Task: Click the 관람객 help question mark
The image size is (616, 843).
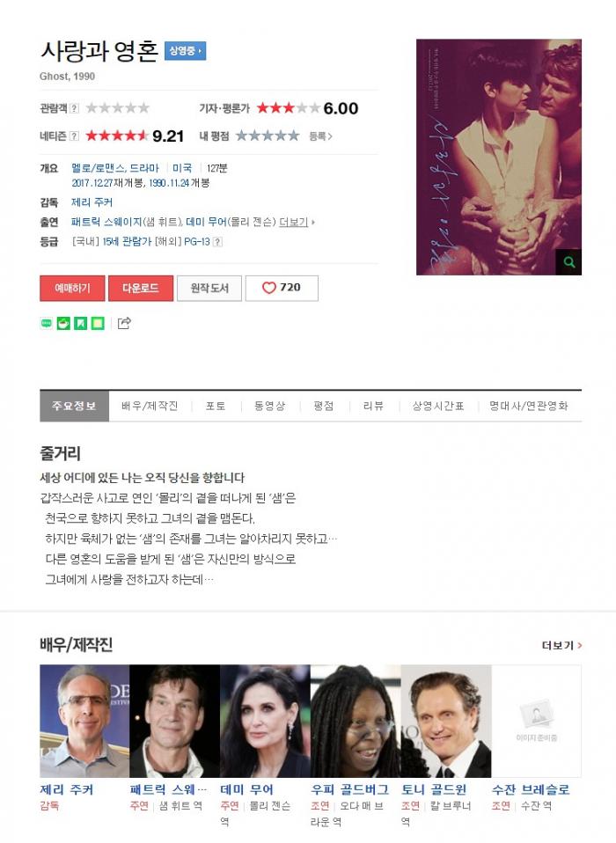Action: [x=75, y=108]
